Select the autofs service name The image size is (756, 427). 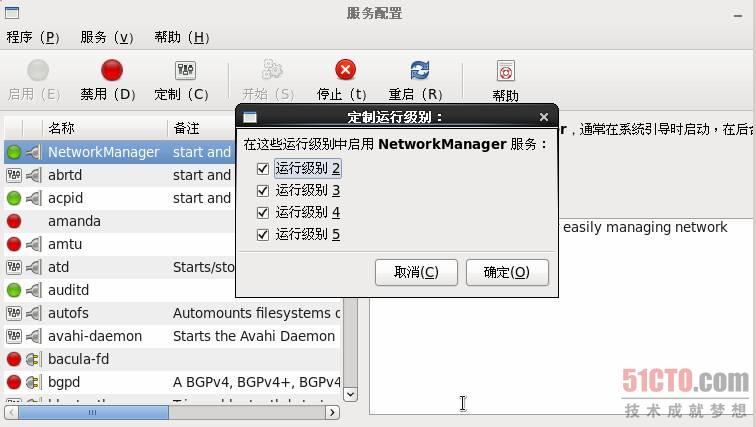(68, 313)
